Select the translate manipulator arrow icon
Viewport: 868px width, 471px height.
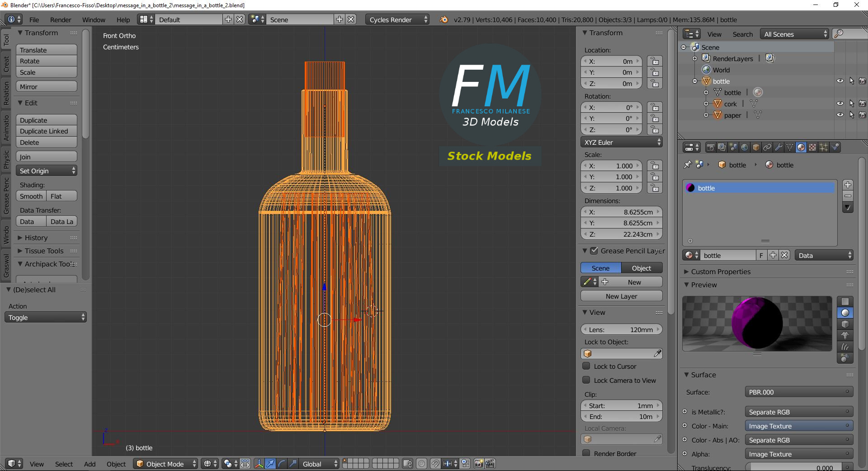click(x=270, y=464)
